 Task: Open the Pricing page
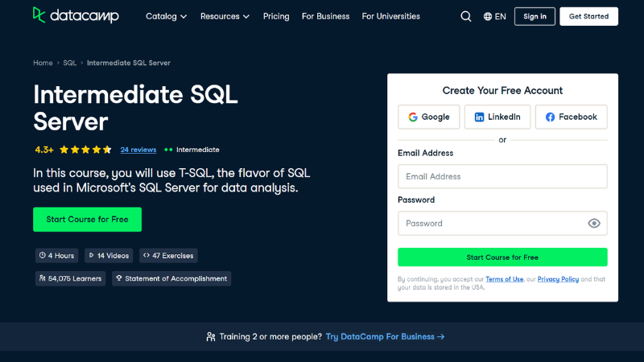coord(276,16)
